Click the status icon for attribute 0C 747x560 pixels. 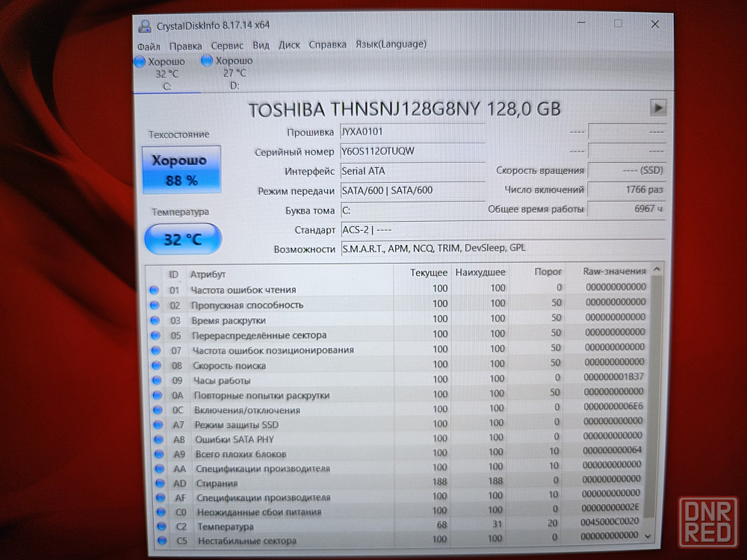point(158,410)
